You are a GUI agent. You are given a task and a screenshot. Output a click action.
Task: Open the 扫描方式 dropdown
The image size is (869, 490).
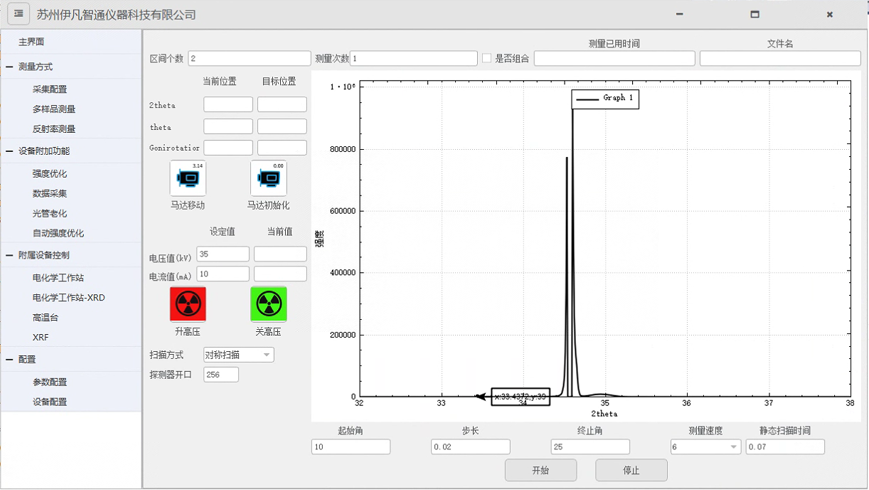pos(239,355)
